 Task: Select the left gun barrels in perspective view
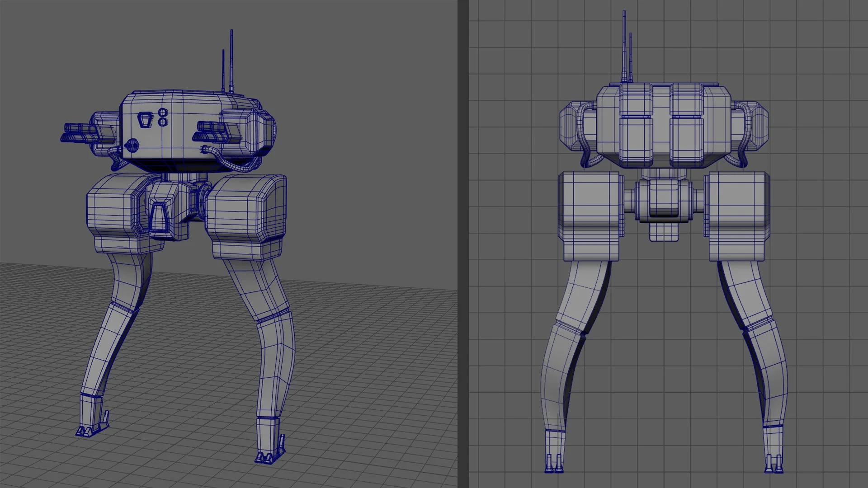(x=77, y=131)
